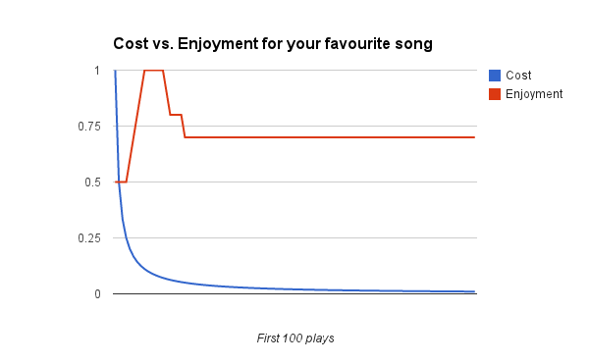589x364 pixels.
Task: Click the chart title about favourite song
Action: click(273, 44)
